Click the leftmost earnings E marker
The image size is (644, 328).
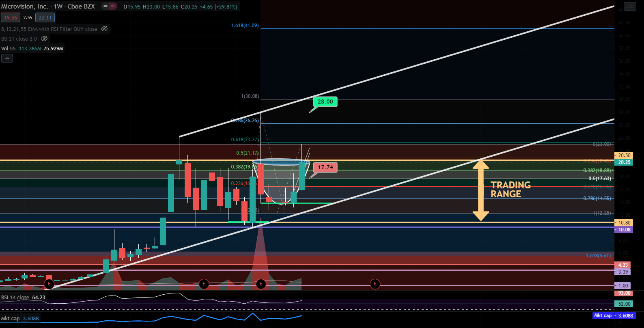click(49, 284)
